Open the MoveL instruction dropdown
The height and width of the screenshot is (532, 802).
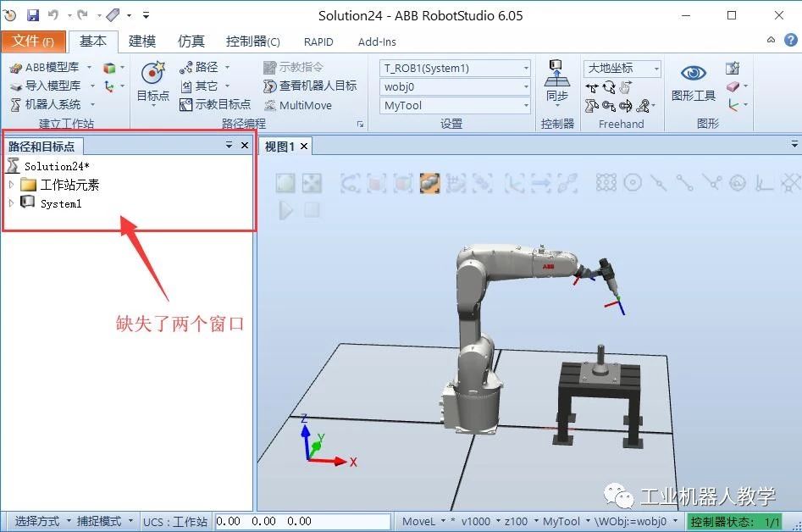(x=423, y=521)
